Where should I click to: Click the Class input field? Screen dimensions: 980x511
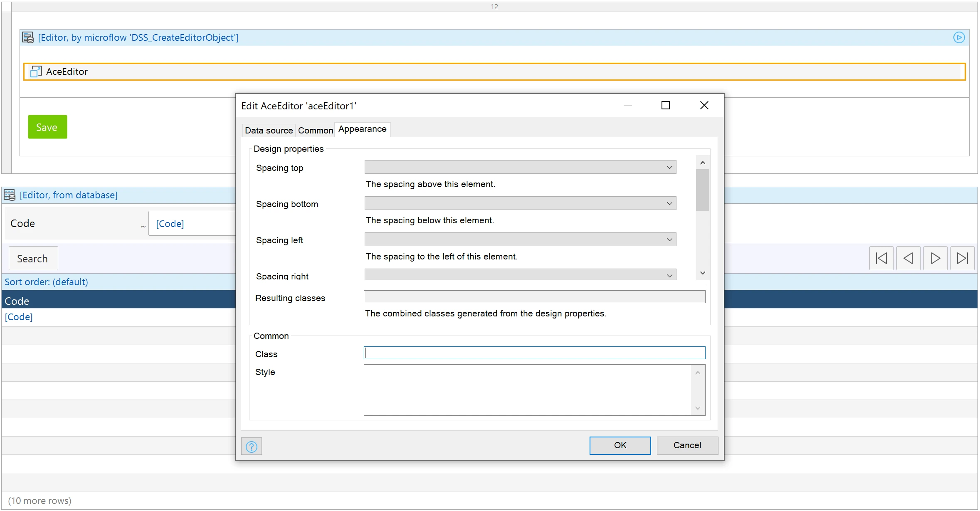[x=534, y=353]
